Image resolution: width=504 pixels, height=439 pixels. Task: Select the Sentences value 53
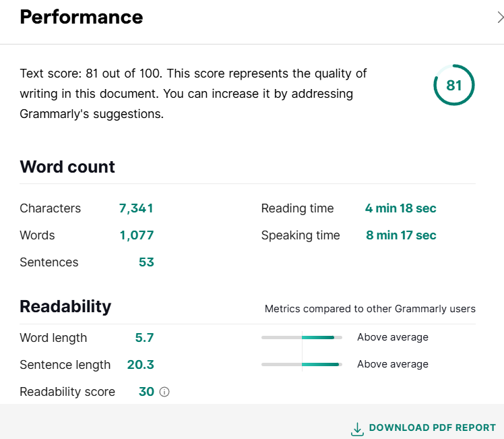(146, 262)
